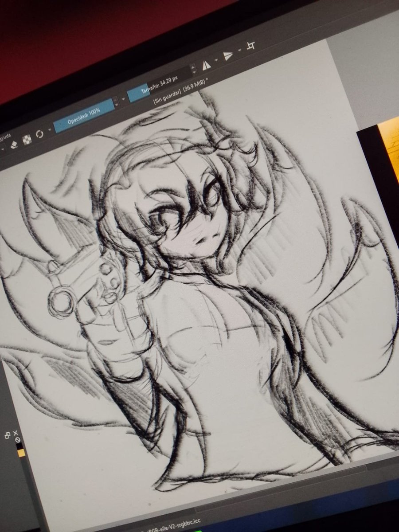Image resolution: width=399 pixels, height=532 pixels.
Task: Pick the black palette swatch
Action: (19, 446)
